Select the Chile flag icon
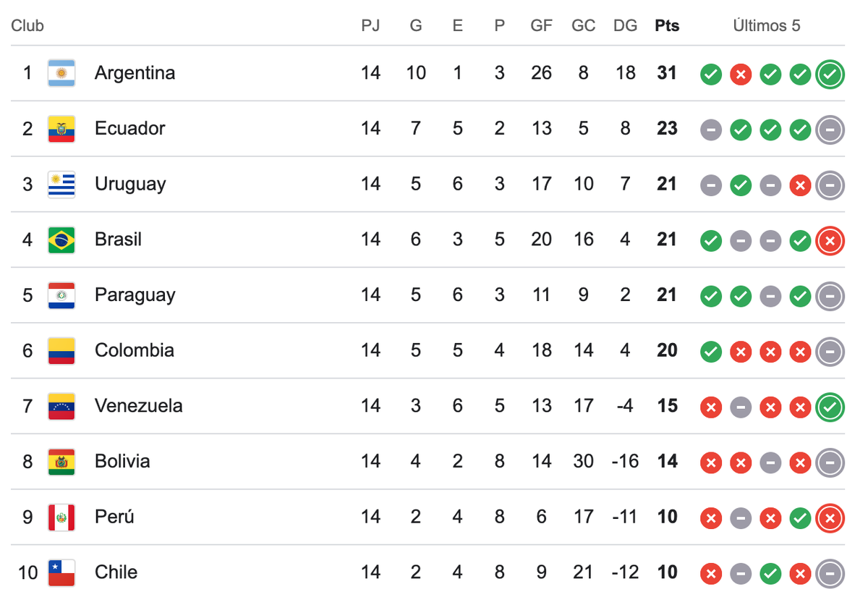The width and height of the screenshot is (868, 613). point(61,572)
